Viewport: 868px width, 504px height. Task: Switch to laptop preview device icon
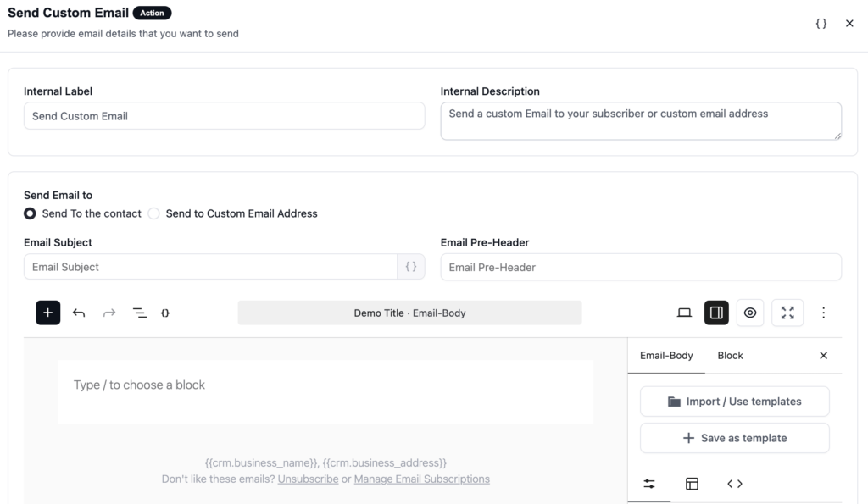(x=684, y=313)
